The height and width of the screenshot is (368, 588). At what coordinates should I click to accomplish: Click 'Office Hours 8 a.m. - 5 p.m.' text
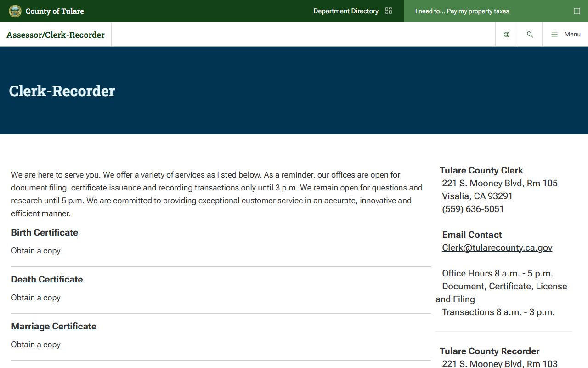click(x=498, y=273)
